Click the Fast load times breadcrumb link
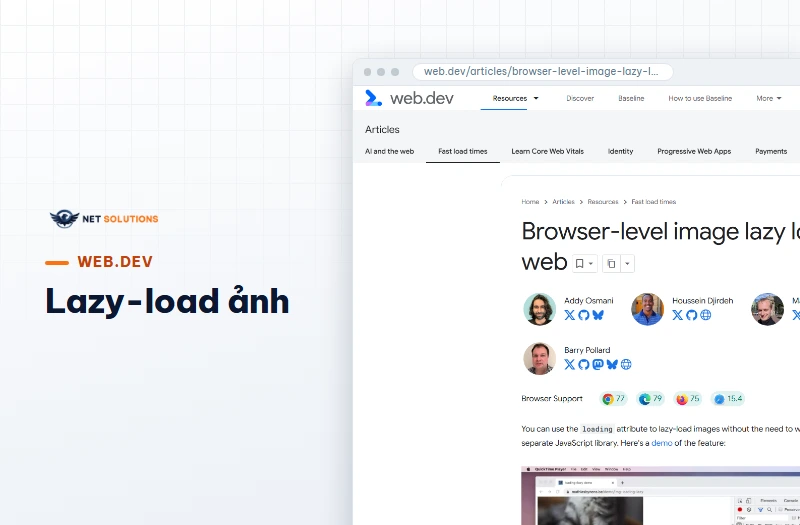The image size is (800, 525). click(654, 202)
